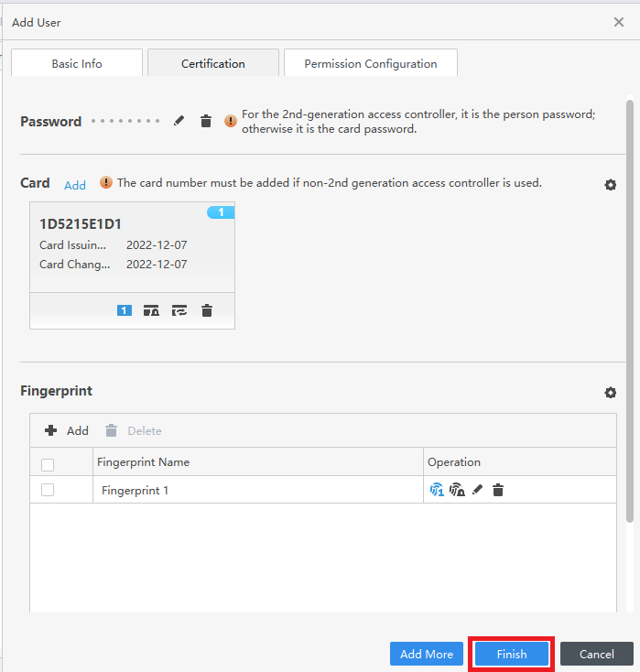Add a new fingerprint from the toolbar
Screen dimensions: 640x672
[67, 430]
